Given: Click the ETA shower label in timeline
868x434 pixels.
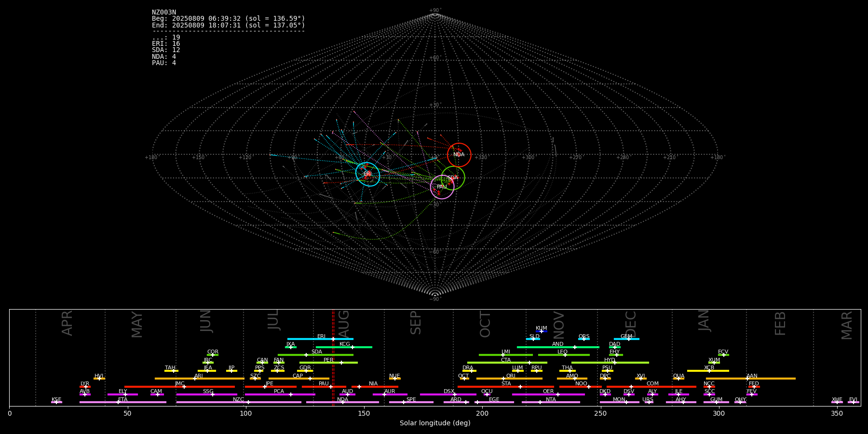Looking at the screenshot, I should (x=123, y=400).
